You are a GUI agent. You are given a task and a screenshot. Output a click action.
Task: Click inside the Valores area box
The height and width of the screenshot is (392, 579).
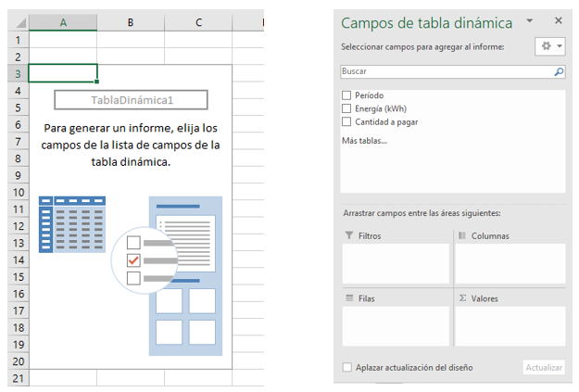click(510, 326)
